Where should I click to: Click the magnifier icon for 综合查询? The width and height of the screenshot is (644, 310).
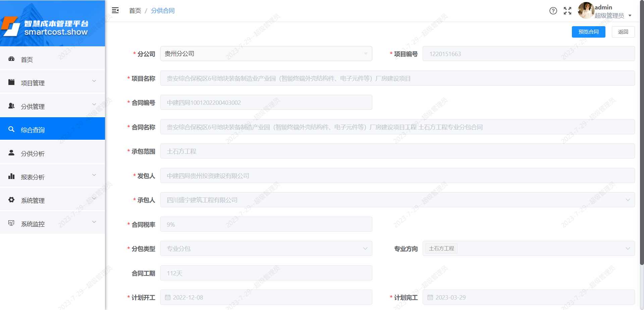coord(11,129)
